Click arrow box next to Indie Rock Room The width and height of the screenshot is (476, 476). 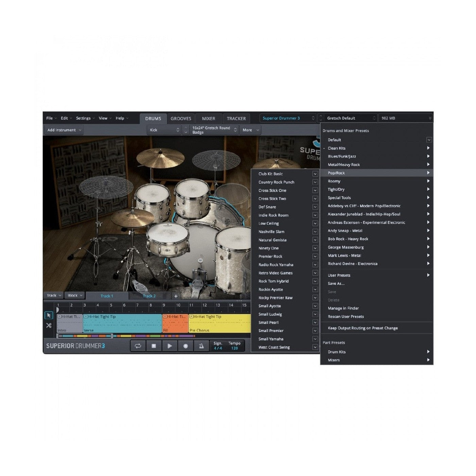click(315, 215)
